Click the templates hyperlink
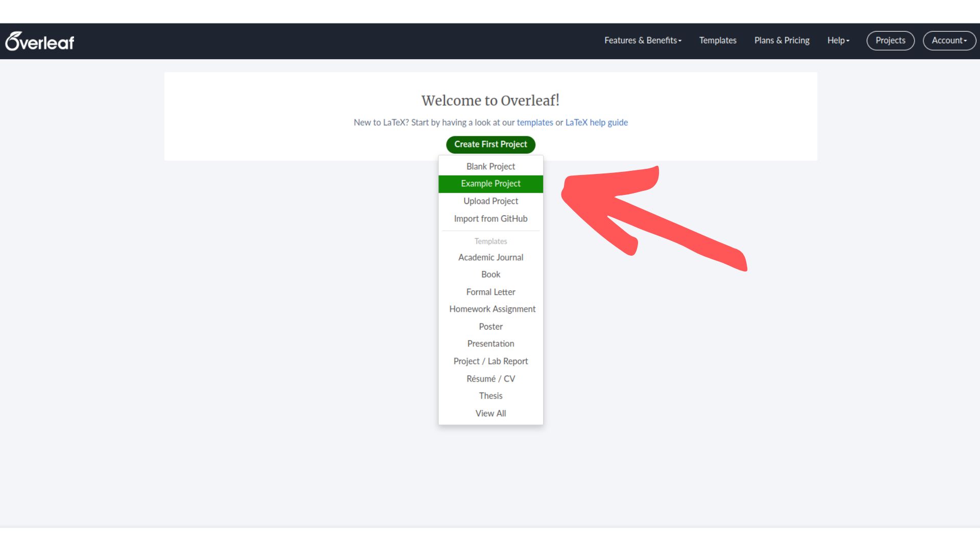 (534, 122)
